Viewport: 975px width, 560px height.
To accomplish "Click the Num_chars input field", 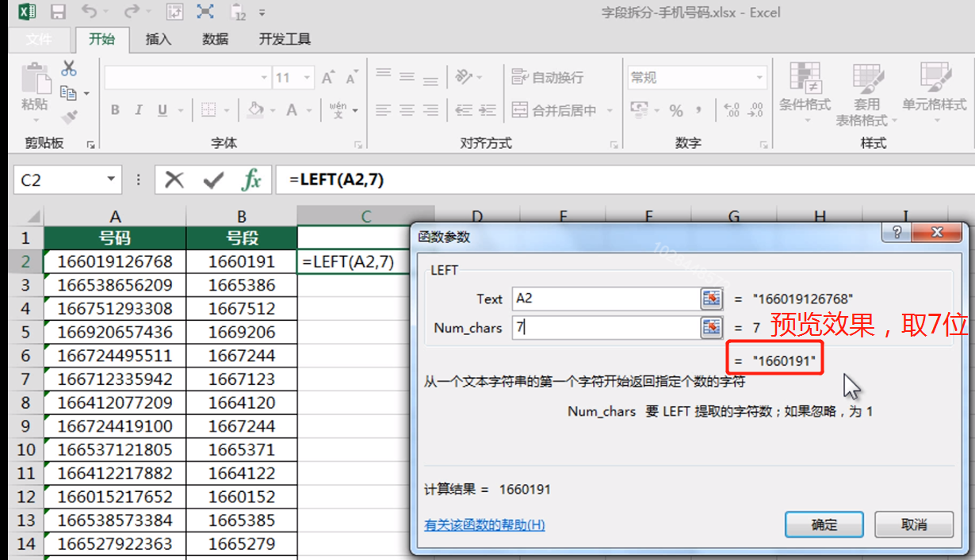I will 605,327.
